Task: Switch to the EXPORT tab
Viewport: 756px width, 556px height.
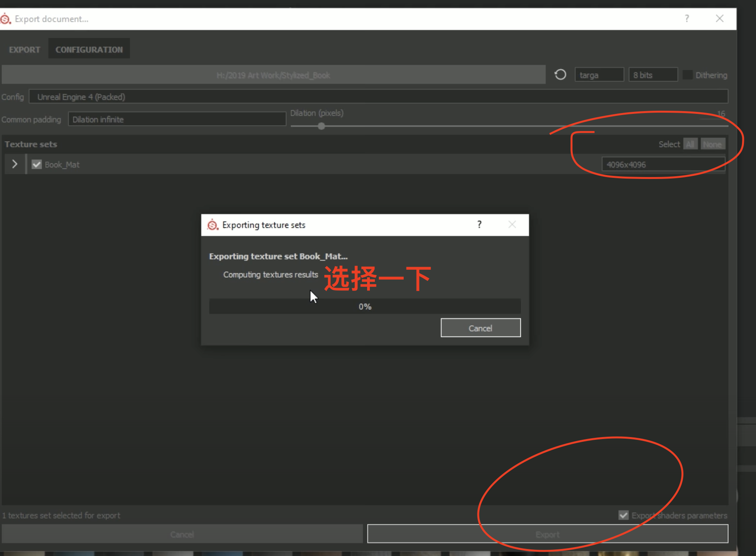Action: [x=25, y=50]
